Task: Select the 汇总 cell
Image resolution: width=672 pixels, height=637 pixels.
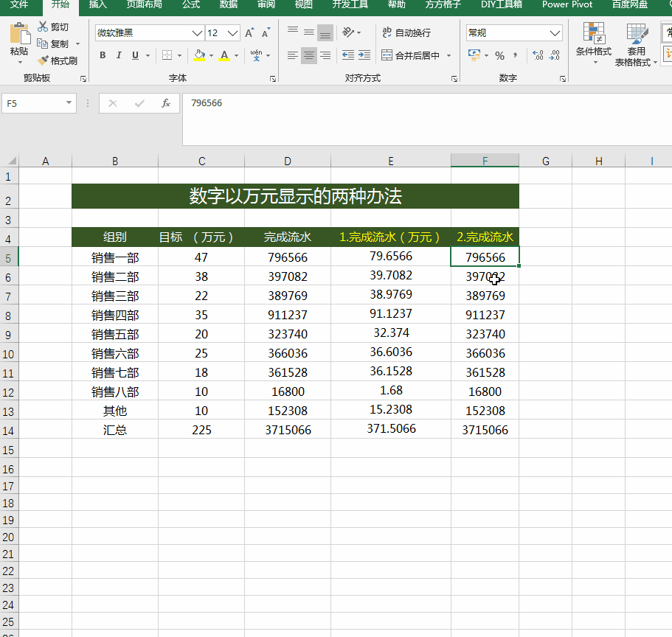Action: click(115, 430)
